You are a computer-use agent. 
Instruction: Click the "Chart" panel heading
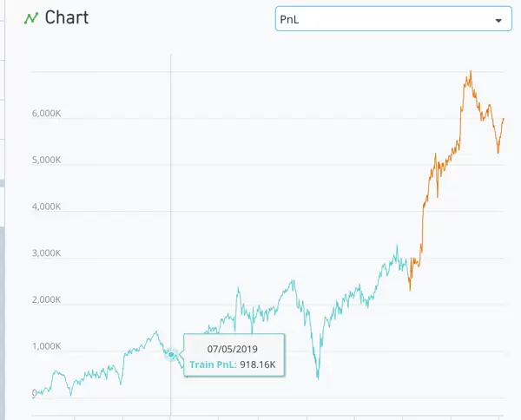66,18
